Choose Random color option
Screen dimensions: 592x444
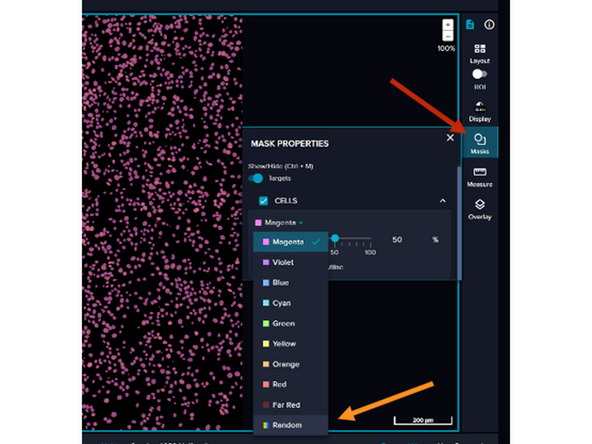pyautogui.click(x=290, y=425)
